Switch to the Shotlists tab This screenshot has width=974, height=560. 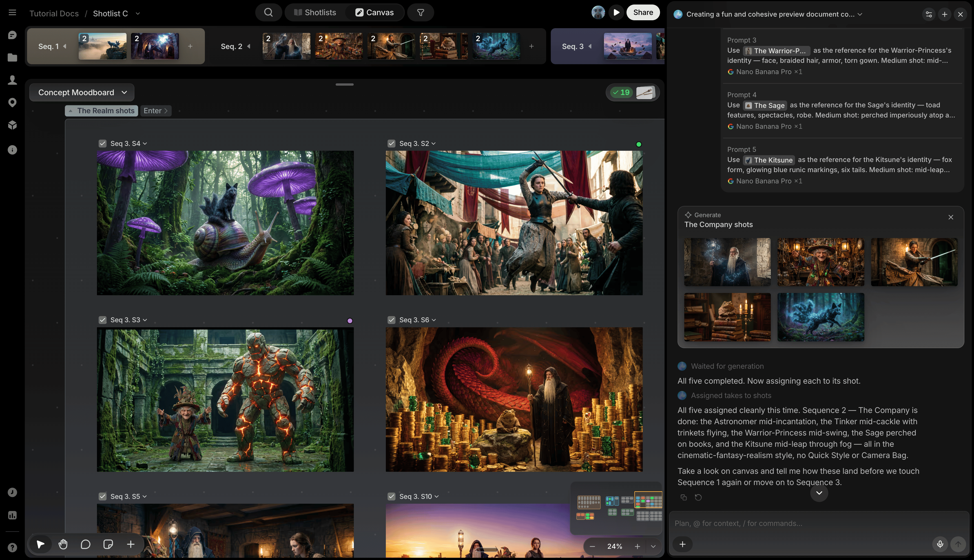(315, 13)
